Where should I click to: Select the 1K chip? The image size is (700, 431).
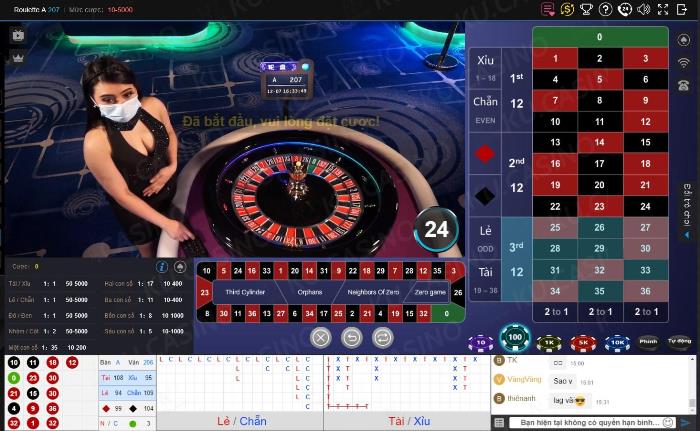click(549, 343)
